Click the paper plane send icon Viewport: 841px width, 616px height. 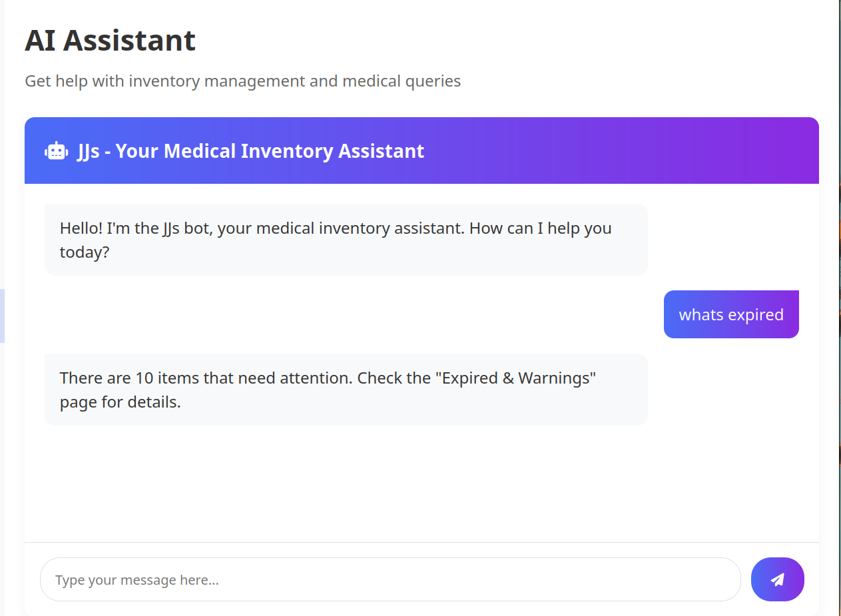pyautogui.click(x=777, y=579)
